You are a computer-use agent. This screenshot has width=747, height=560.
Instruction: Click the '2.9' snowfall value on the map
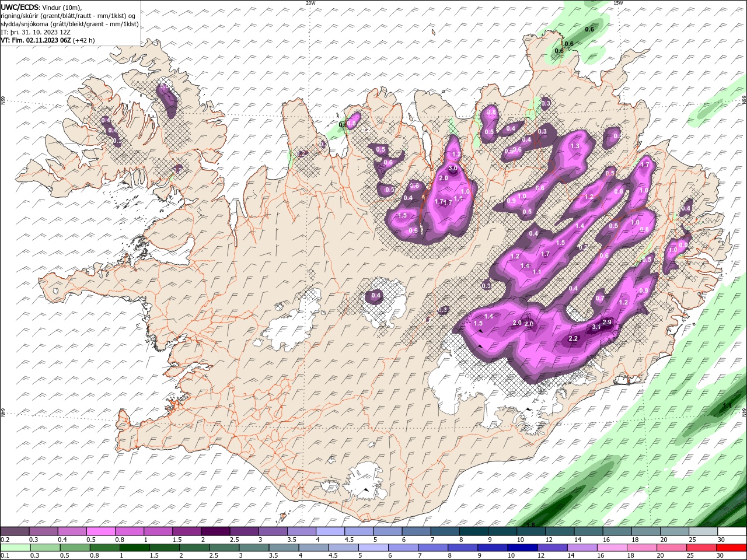click(x=607, y=323)
